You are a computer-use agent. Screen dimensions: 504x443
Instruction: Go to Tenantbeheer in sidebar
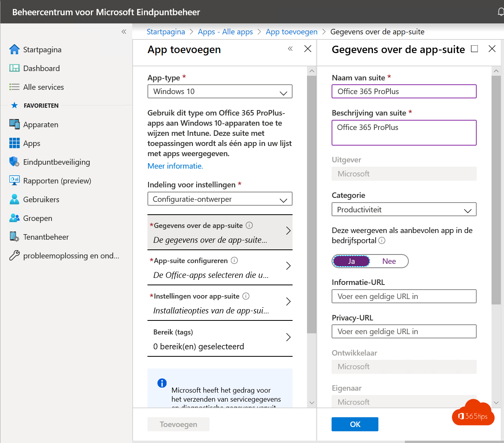(x=46, y=237)
